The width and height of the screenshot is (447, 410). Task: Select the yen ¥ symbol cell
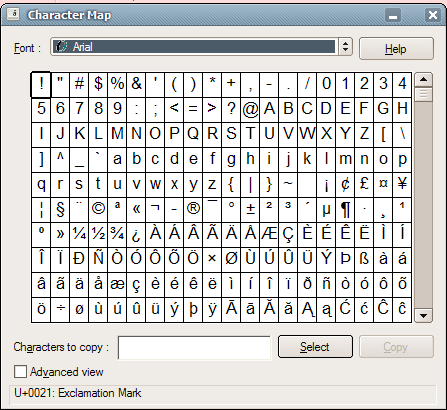402,185
